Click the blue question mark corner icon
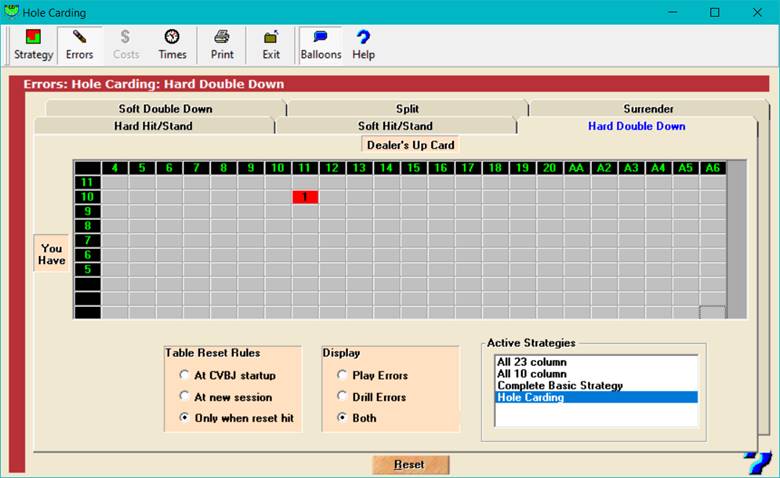This screenshot has width=780, height=478. coord(757,463)
